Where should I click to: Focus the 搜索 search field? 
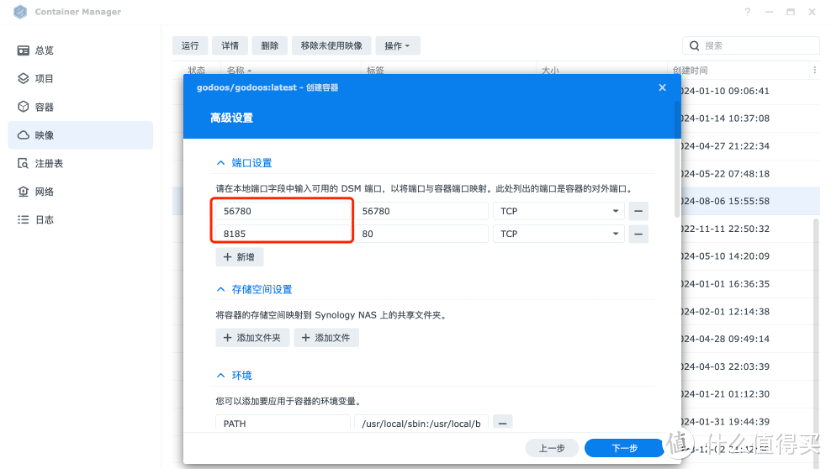click(x=751, y=46)
